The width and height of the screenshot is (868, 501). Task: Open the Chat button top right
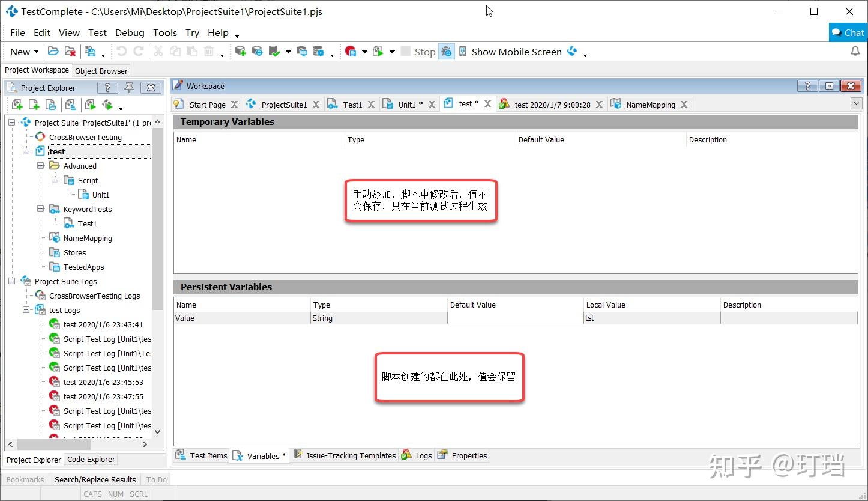(x=848, y=32)
